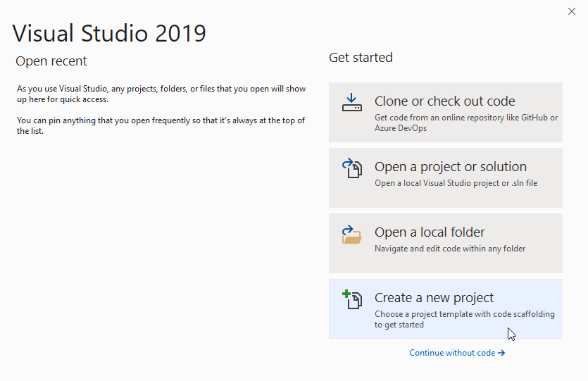Click the arrow after Continue without code
The height and width of the screenshot is (381, 588).
coord(501,353)
